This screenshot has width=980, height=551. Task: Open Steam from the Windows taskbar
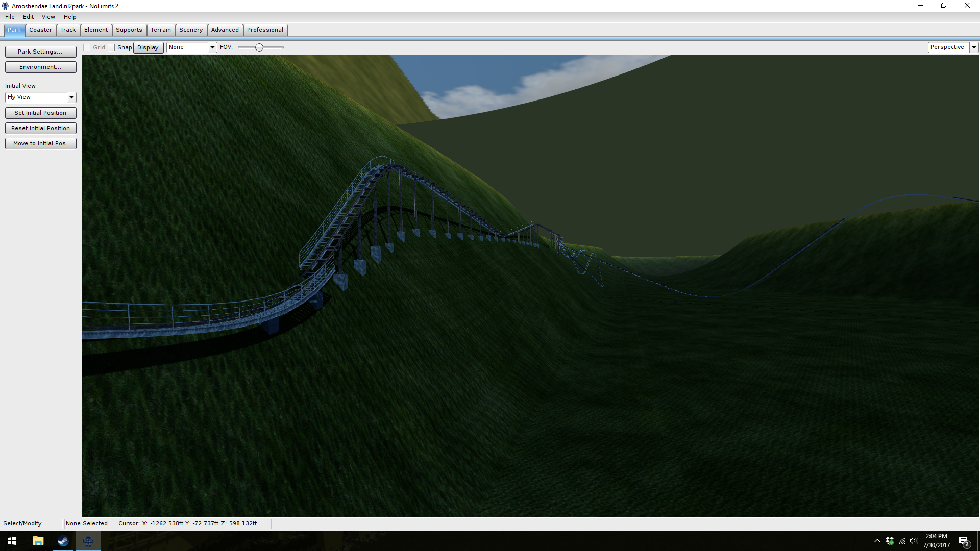(63, 541)
